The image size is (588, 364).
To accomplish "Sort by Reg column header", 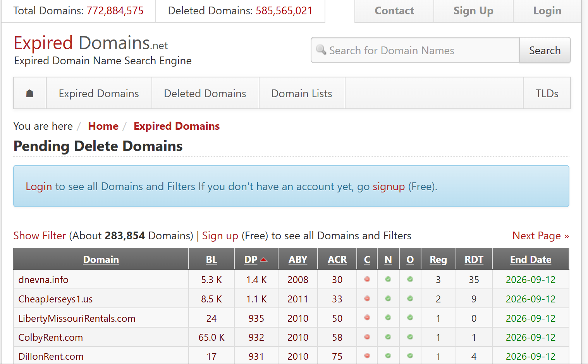I will pos(438,259).
